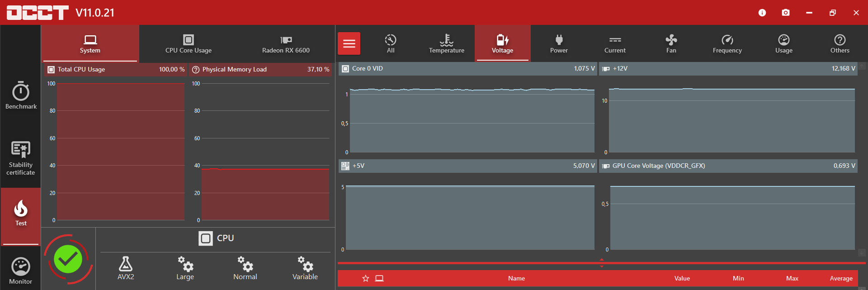
Task: Open the Benchmark section
Action: (x=21, y=95)
